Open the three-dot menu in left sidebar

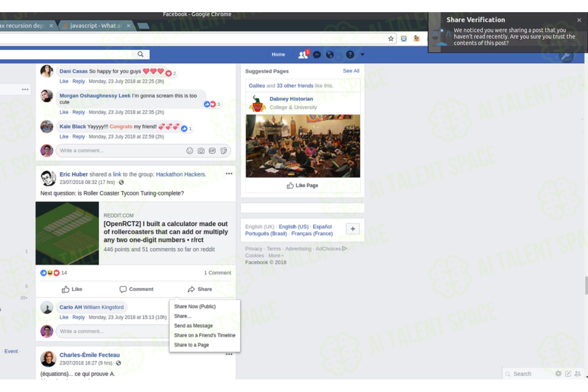click(x=25, y=89)
